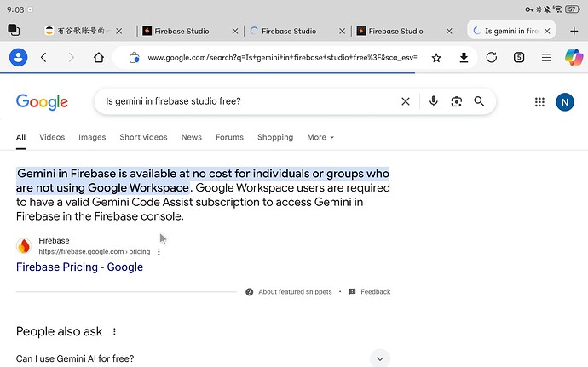Expand 'Can I use Gemini AI for free?'
588x367 pixels.
coord(203,358)
